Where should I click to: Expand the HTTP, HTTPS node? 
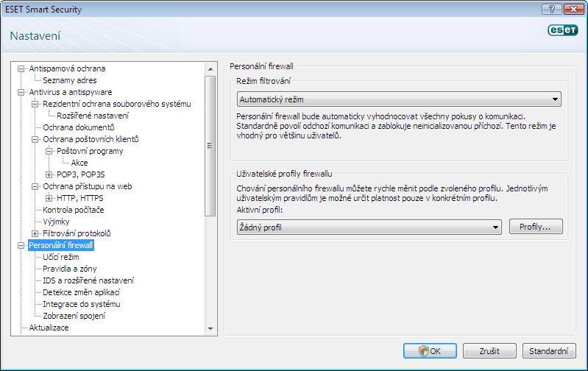coord(49,199)
